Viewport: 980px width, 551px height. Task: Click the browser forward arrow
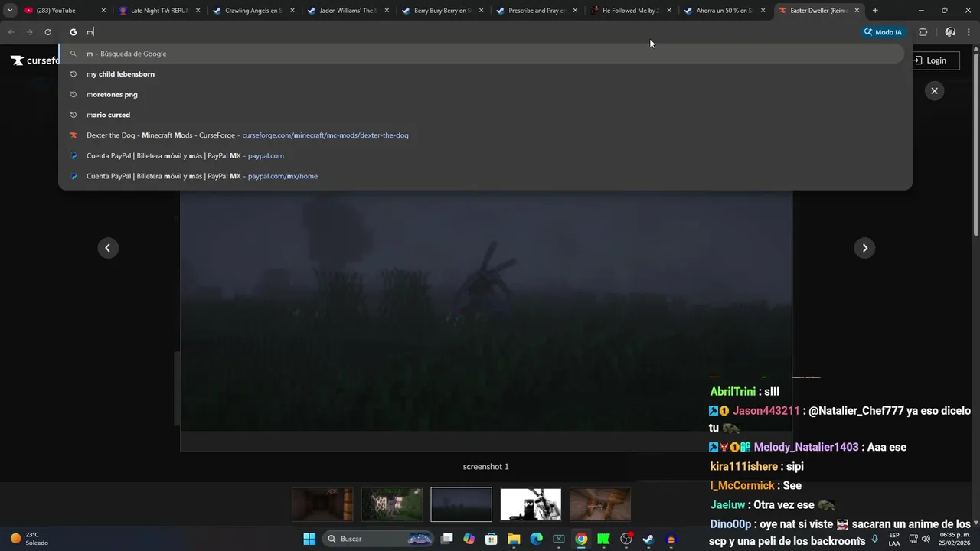(x=30, y=32)
